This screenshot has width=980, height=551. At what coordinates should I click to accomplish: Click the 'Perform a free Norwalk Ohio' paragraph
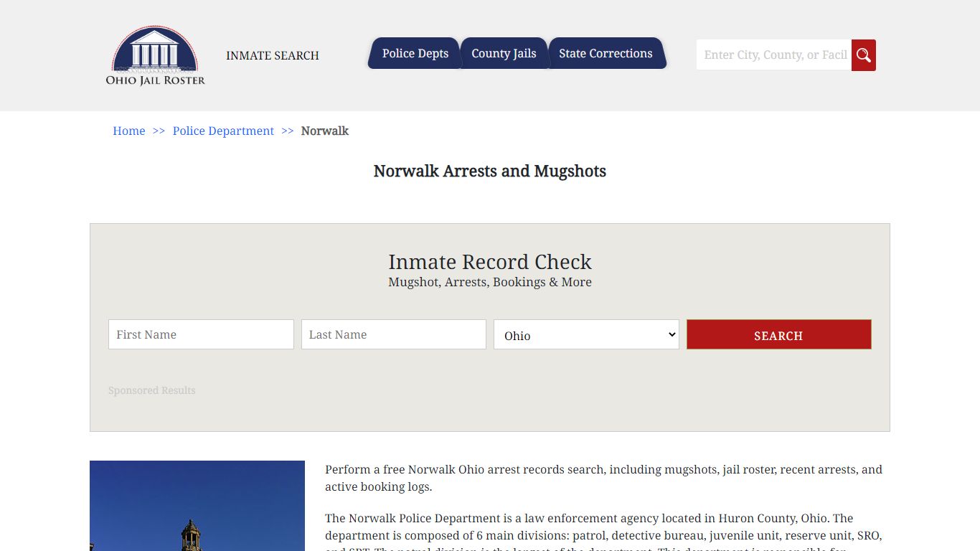(604, 478)
